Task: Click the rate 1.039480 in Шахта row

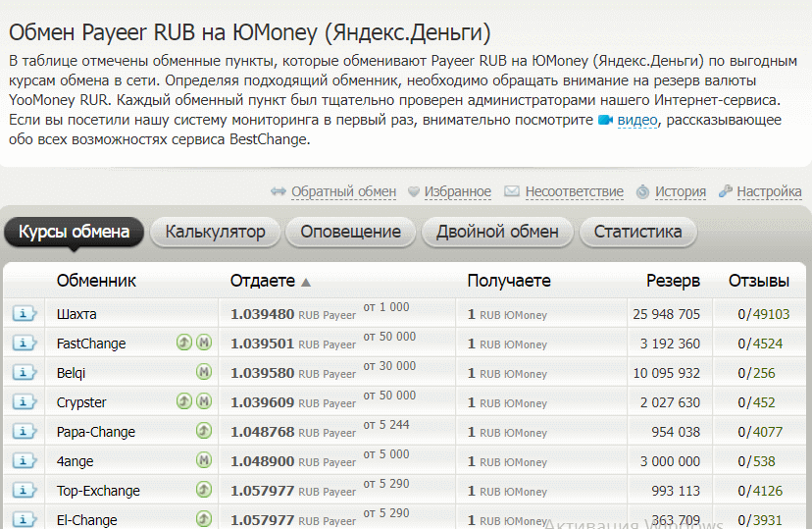Action: pos(263,314)
